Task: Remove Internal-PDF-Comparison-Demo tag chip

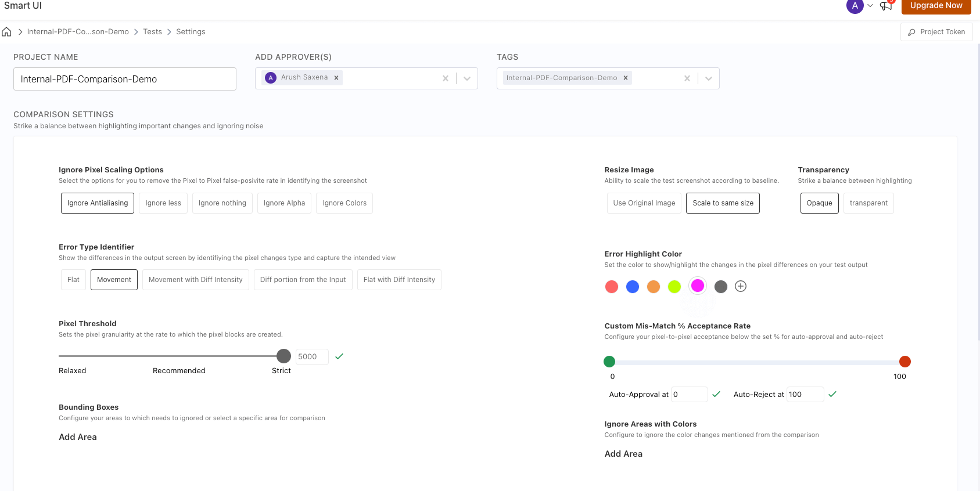Action: coord(626,78)
